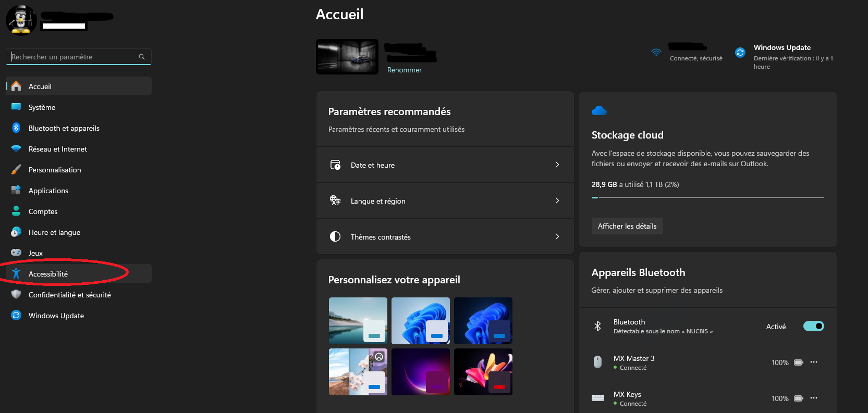Click the Renommer link
The height and width of the screenshot is (413, 868).
click(x=404, y=70)
